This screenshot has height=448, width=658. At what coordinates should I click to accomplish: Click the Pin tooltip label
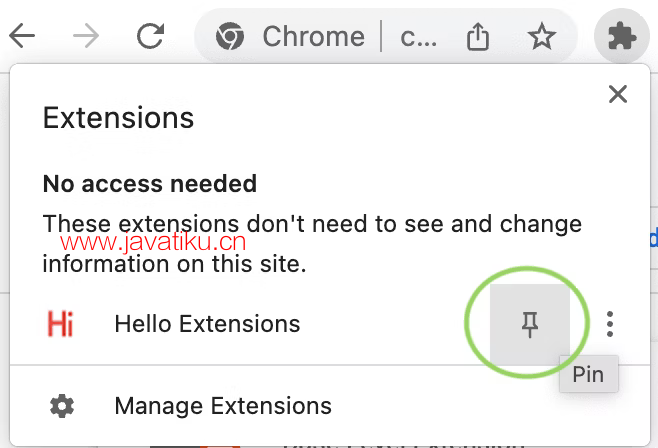click(x=588, y=374)
